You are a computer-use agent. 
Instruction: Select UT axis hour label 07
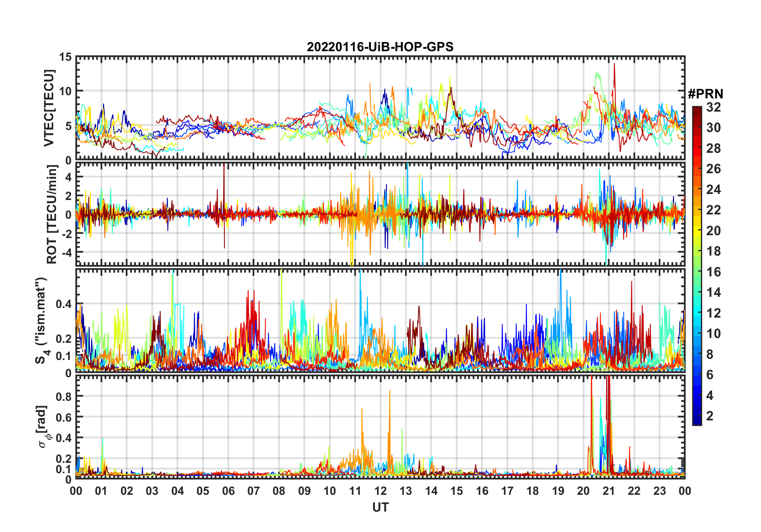click(x=254, y=491)
